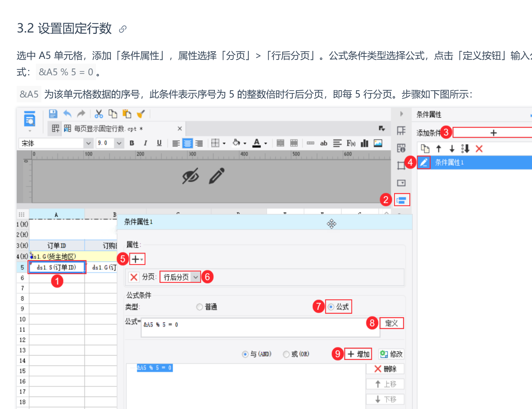
Task: Click the 下移 move down button
Action: coord(385,399)
